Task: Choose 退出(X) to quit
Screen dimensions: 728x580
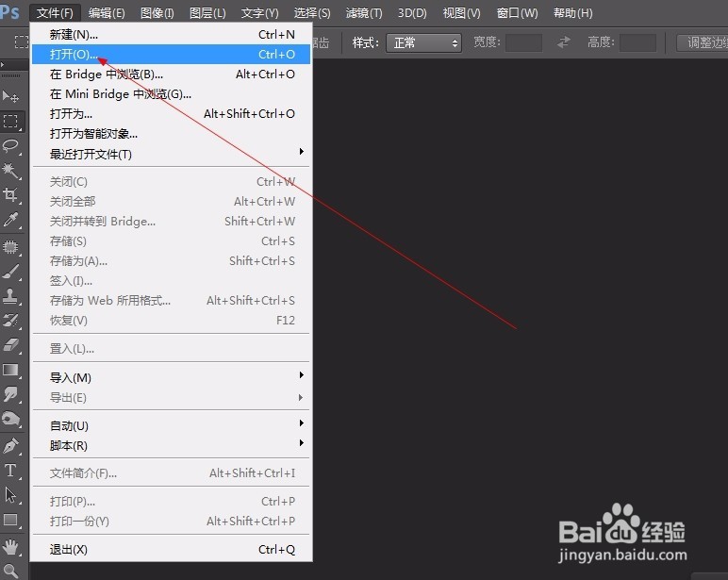Action: [x=172, y=550]
